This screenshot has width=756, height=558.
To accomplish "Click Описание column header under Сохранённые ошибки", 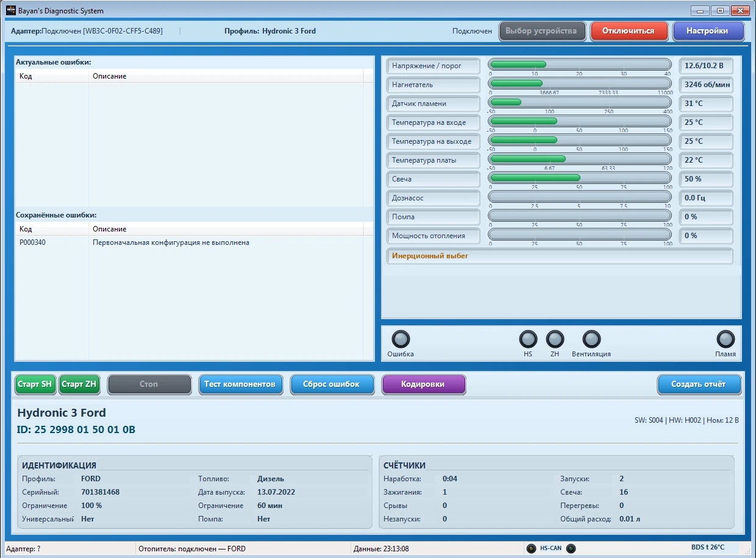I will click(226, 229).
